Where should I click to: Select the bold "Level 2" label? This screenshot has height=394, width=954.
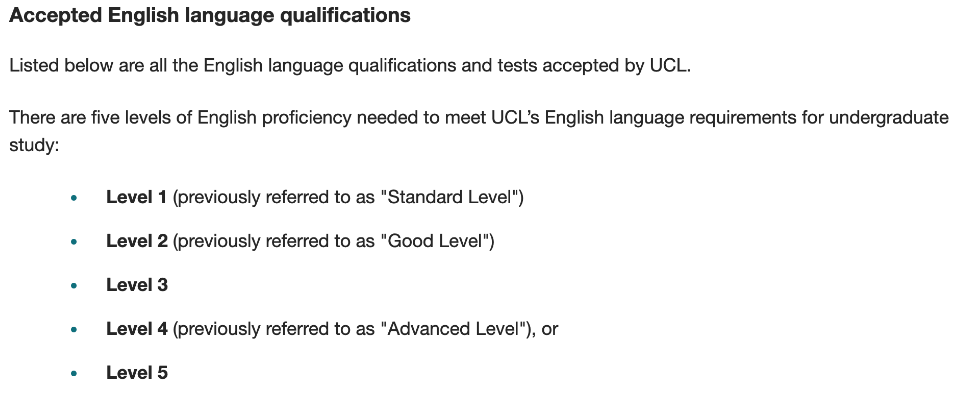point(137,241)
